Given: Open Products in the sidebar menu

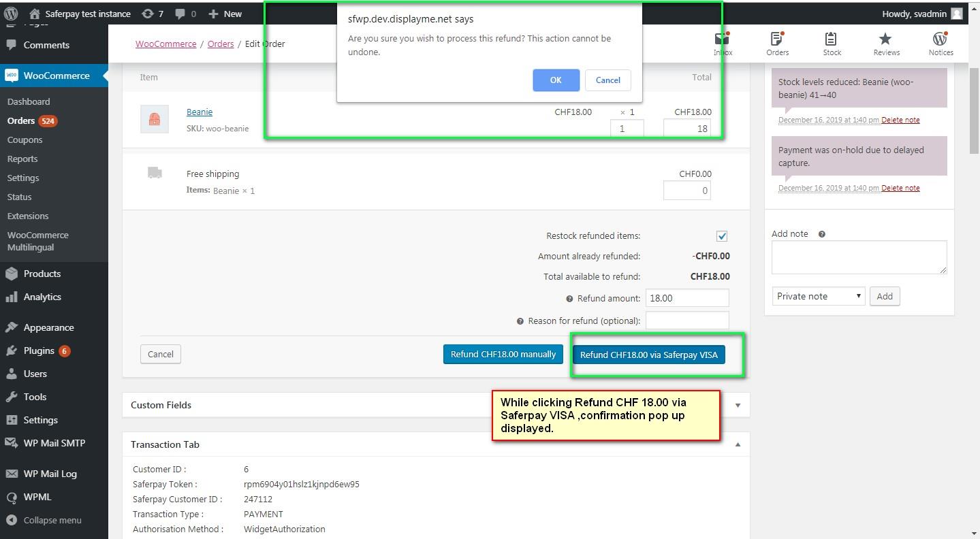Looking at the screenshot, I should point(42,274).
